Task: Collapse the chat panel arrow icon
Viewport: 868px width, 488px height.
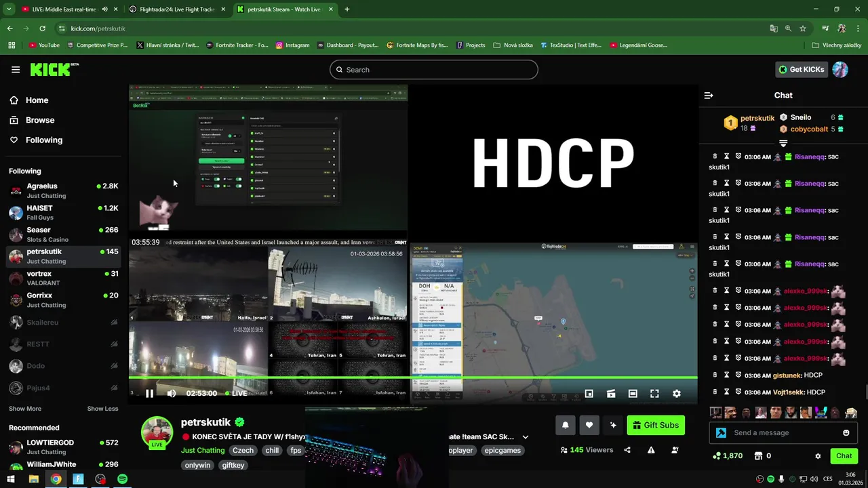Action: click(709, 96)
